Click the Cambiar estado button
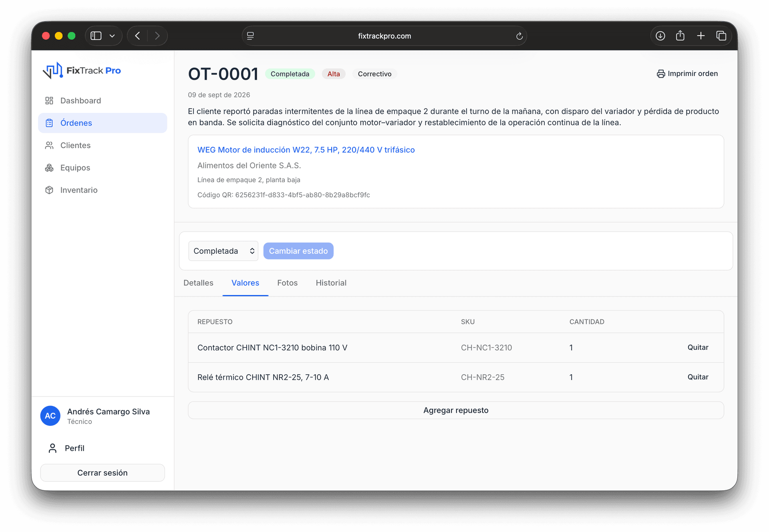 pos(298,251)
